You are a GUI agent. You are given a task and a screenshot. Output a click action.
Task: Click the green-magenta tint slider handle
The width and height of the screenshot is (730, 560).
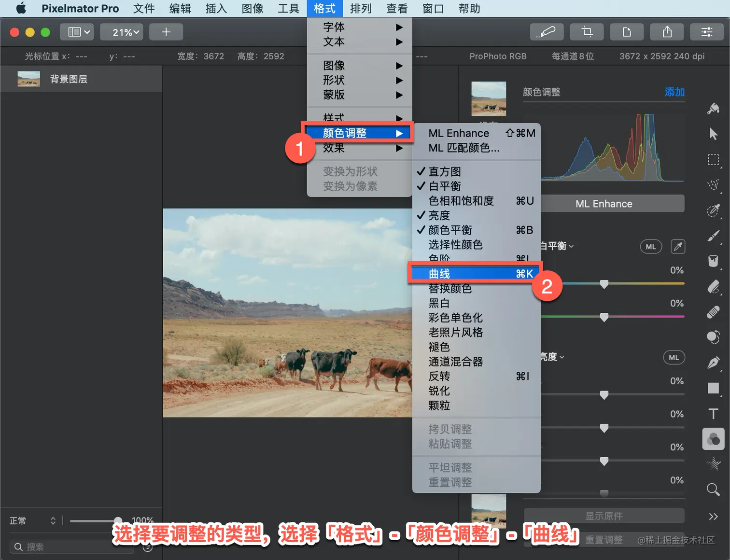click(x=604, y=317)
